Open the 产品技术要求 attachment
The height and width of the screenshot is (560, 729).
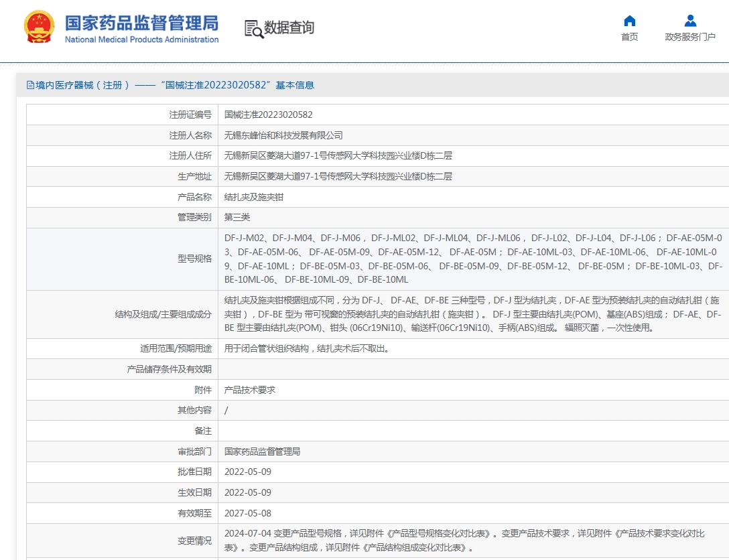pyautogui.click(x=250, y=390)
